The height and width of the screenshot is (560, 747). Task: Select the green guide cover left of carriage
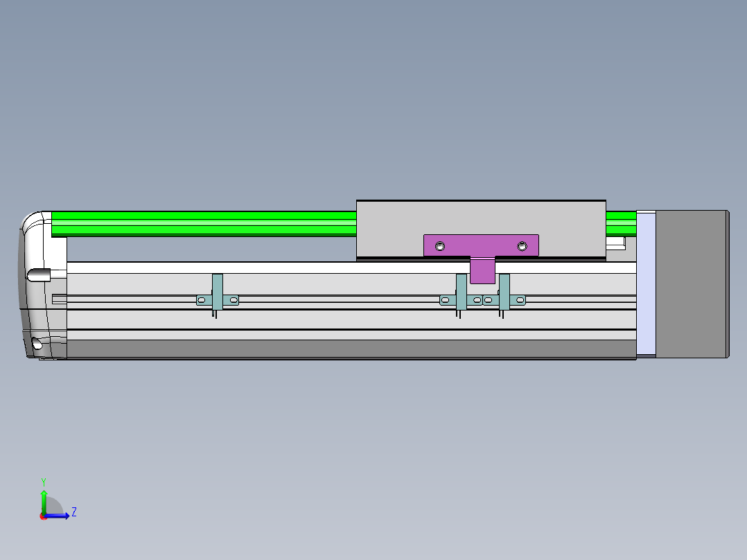tap(204, 224)
